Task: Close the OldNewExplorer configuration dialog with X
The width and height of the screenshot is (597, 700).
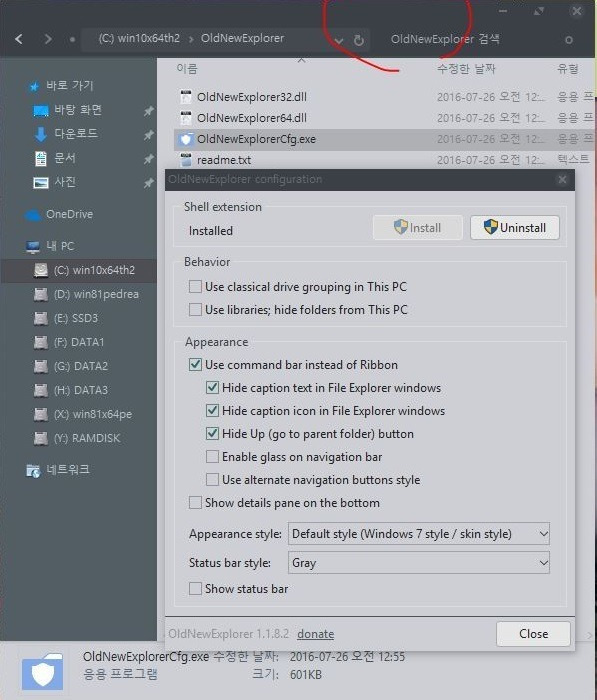Action: click(562, 179)
